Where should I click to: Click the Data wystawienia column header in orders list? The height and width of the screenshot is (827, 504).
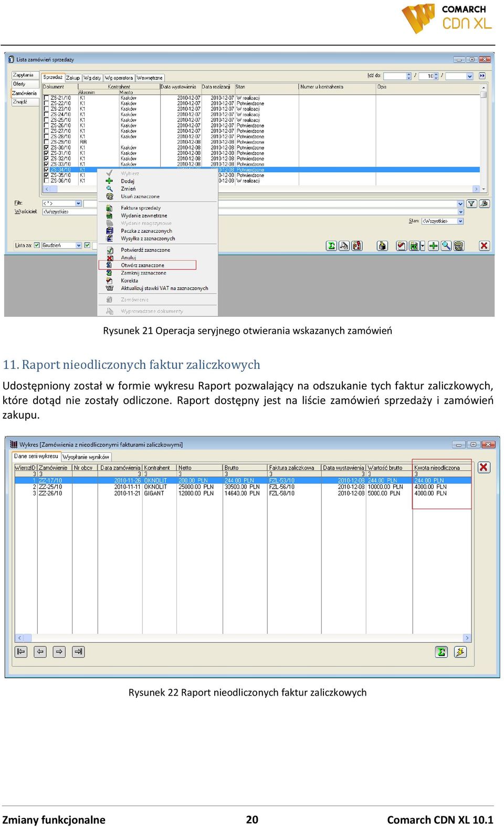181,87
